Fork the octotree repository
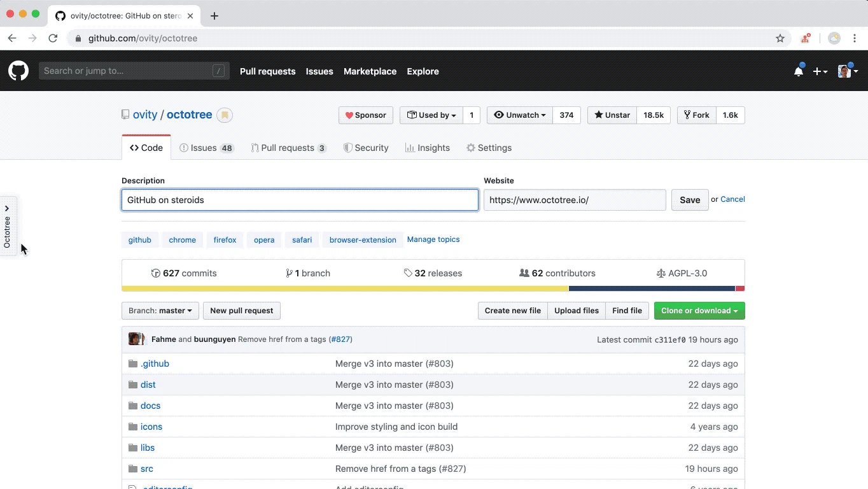This screenshot has height=489, width=868. (696, 115)
